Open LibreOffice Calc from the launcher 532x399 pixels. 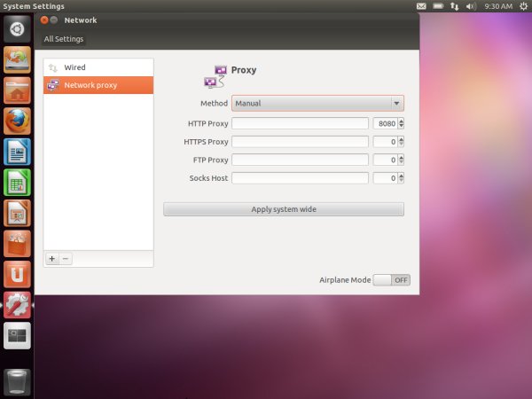17,183
